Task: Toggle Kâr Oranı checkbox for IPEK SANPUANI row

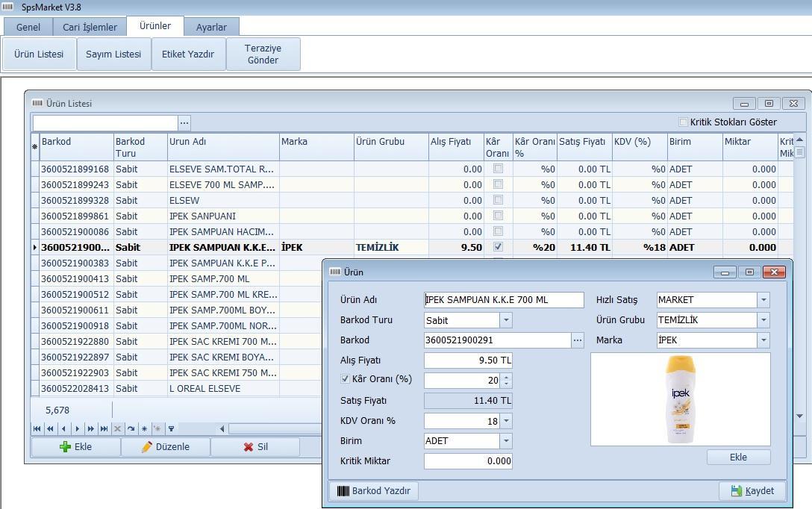Action: click(499, 216)
